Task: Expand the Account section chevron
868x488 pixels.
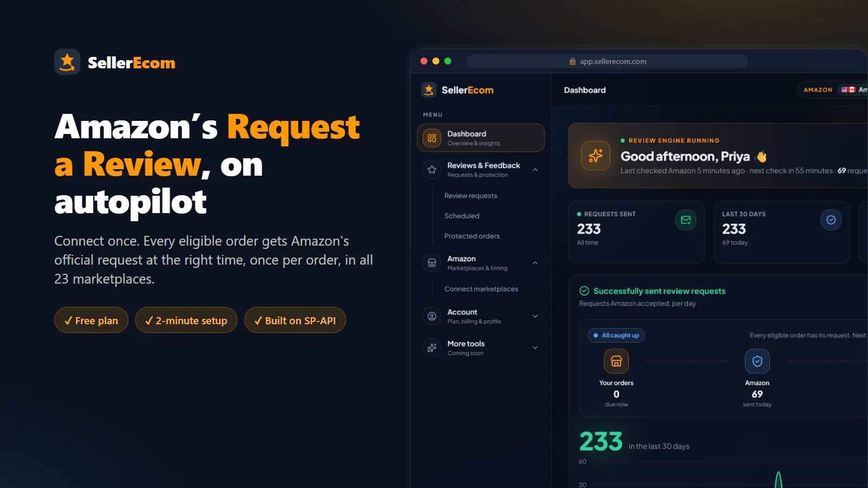Action: 535,316
